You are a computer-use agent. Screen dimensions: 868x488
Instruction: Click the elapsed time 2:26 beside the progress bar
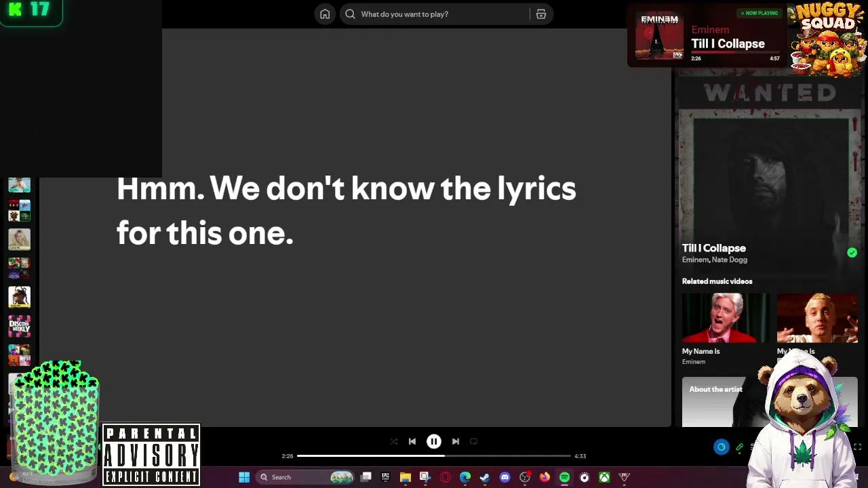coord(288,456)
